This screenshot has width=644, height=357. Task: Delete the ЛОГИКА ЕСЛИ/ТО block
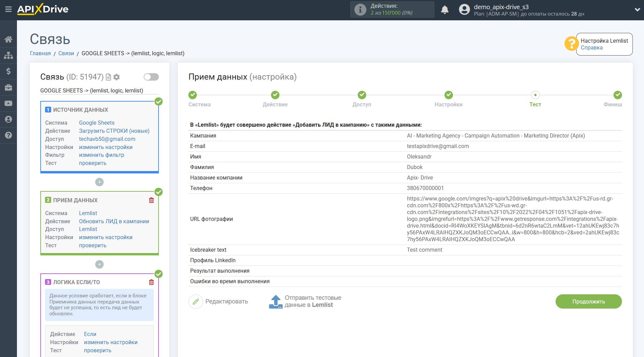click(151, 282)
